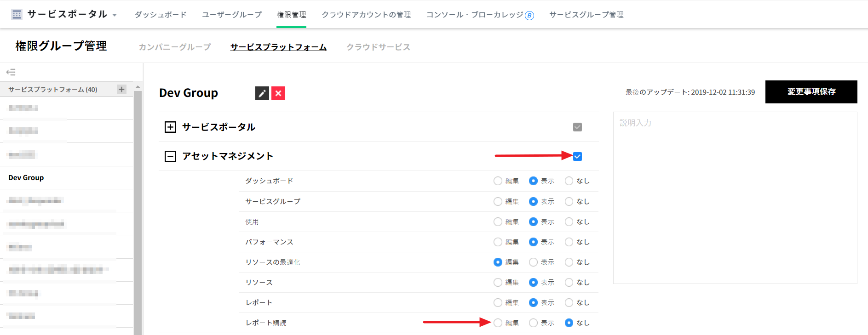Open the ユーザーグループ menu item
This screenshot has height=335, width=868.
[x=232, y=15]
